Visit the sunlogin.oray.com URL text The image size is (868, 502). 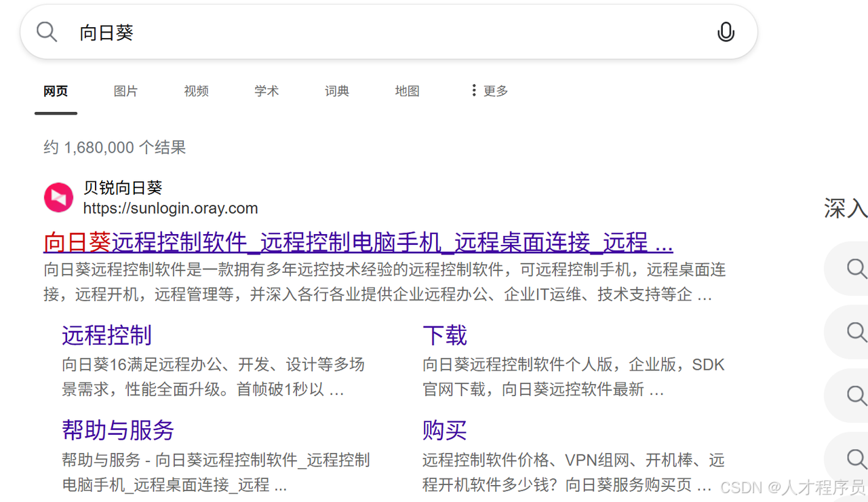[x=170, y=208]
